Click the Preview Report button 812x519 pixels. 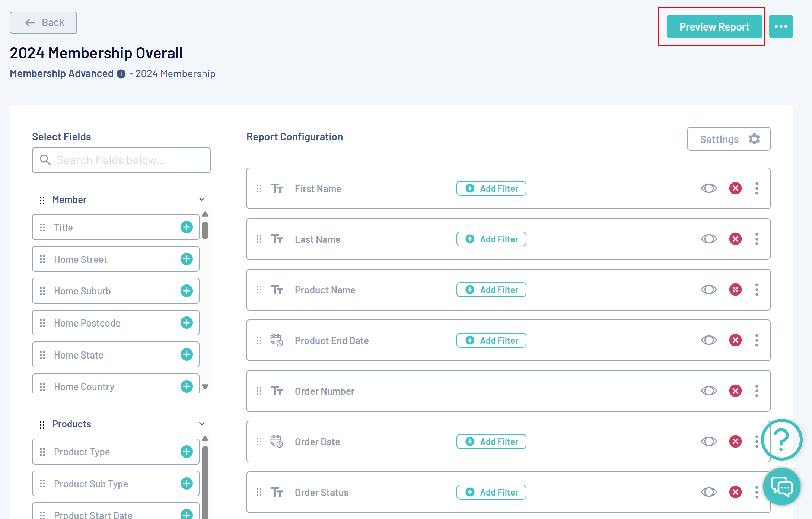pos(714,27)
